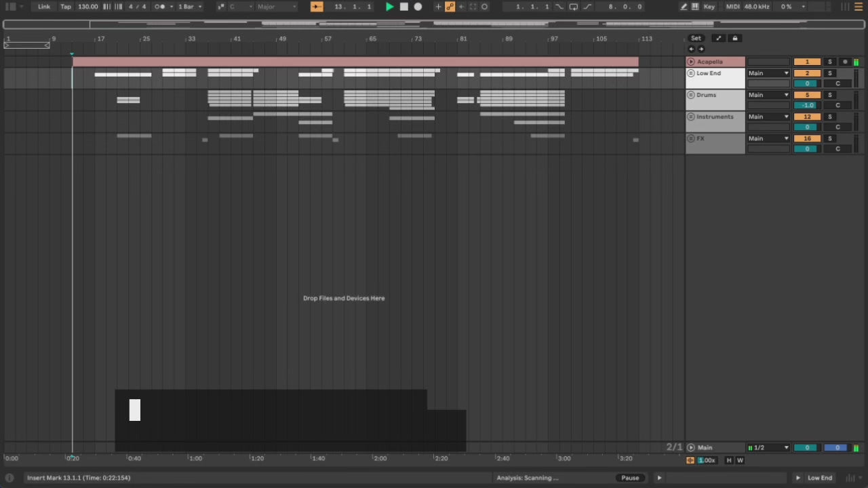Open the Drums output routing dropdown
This screenshot has width=868, height=488.
click(x=768, y=95)
